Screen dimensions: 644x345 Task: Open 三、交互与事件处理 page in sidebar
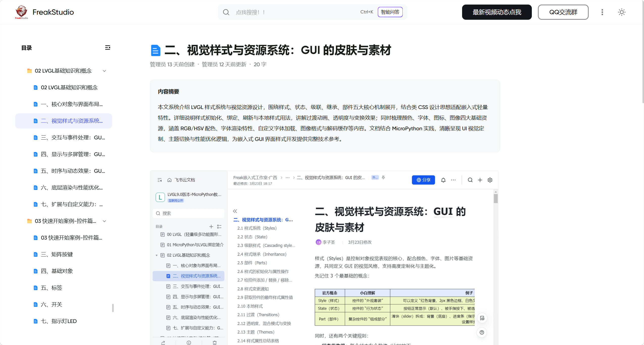73,138
